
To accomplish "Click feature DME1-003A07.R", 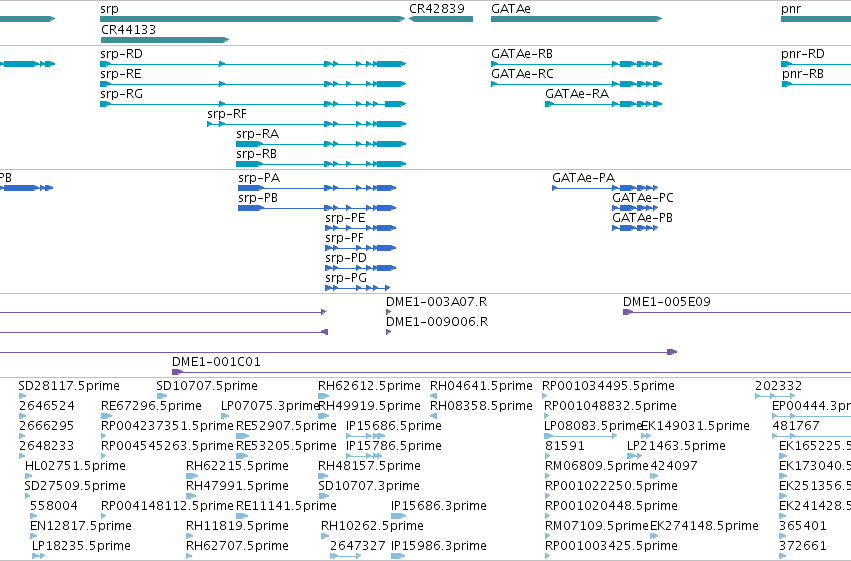I will pos(389,312).
